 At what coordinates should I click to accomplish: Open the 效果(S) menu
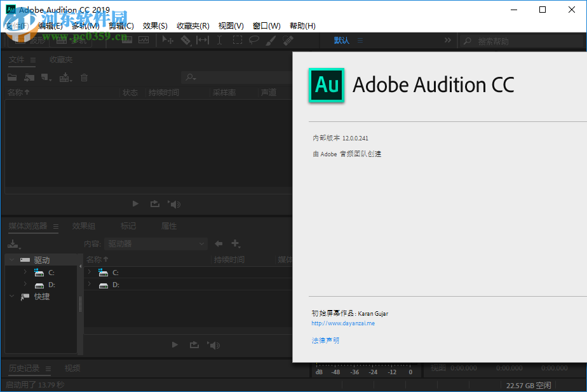[x=155, y=25]
